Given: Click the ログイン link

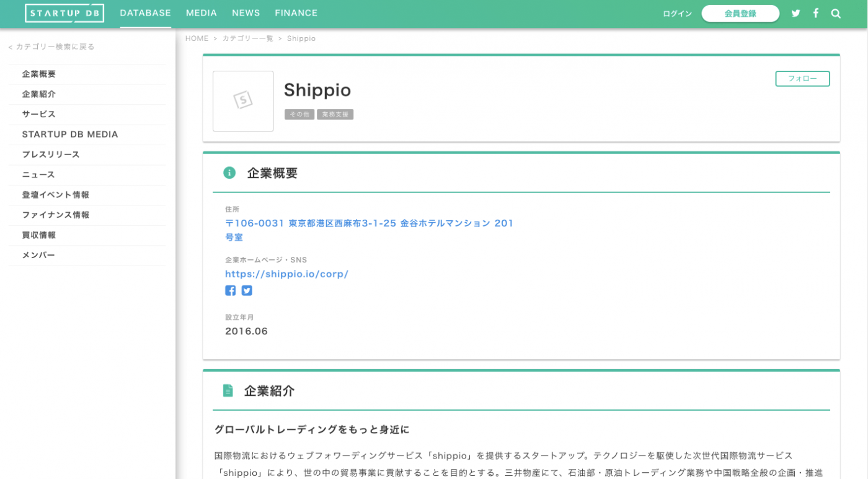Looking at the screenshot, I should pos(677,14).
